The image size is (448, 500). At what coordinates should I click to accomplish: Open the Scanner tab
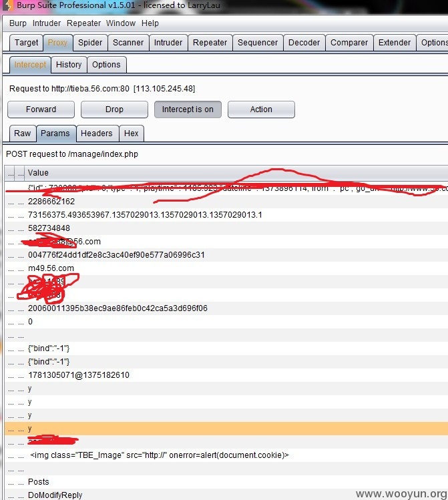click(x=128, y=43)
